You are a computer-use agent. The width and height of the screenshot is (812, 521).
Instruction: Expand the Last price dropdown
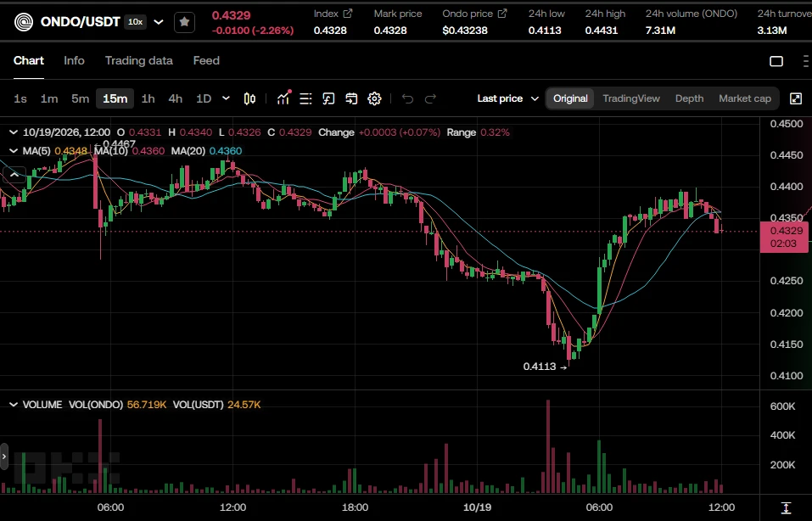[x=507, y=98]
